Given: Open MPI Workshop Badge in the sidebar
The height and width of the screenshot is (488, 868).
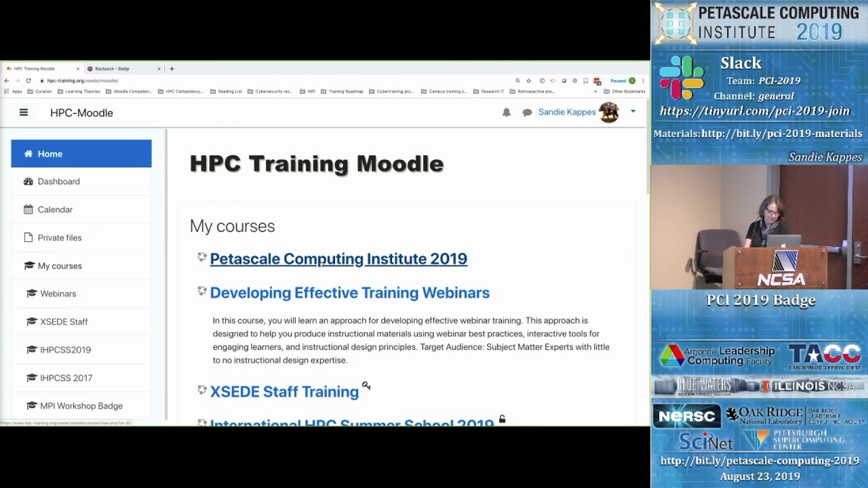Looking at the screenshot, I should (81, 406).
